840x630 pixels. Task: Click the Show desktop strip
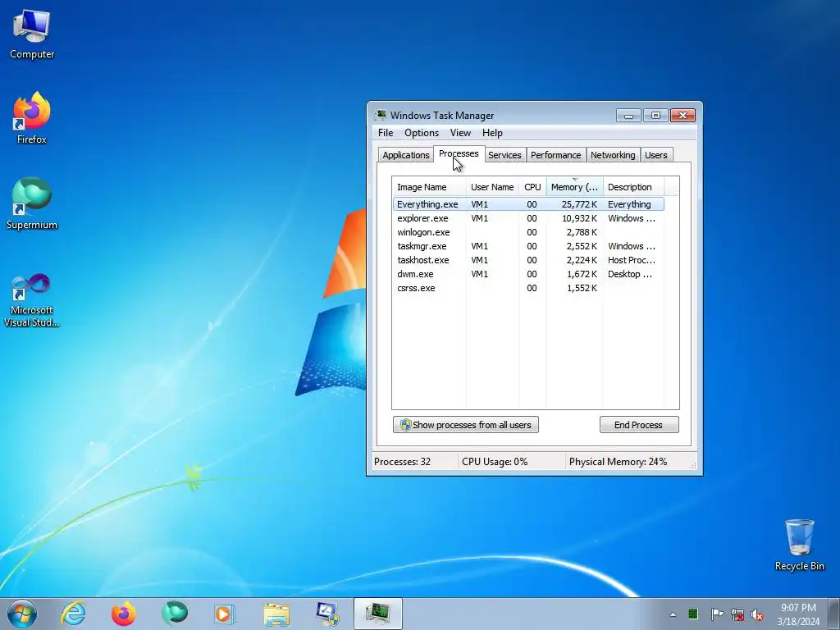(x=834, y=614)
